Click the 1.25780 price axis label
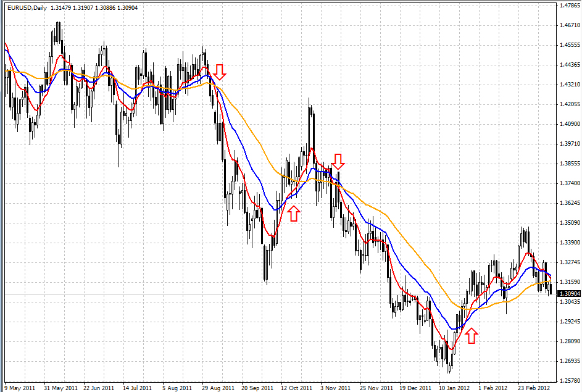The width and height of the screenshot is (582, 392). click(568, 381)
